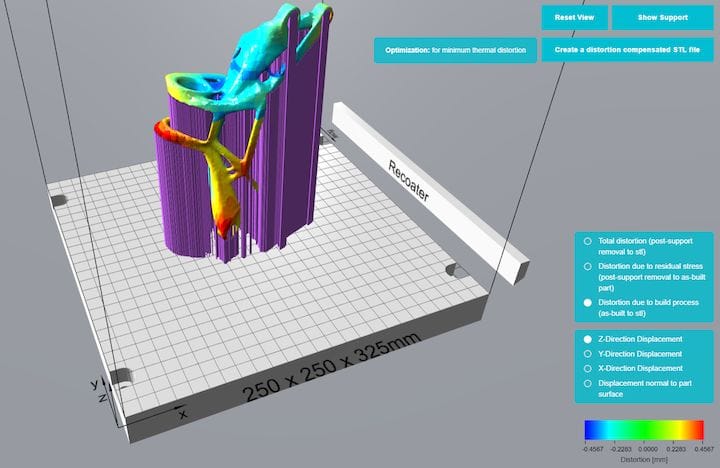Select Displacement normal to part surface
Screen dimensions: 720x468
coord(587,383)
